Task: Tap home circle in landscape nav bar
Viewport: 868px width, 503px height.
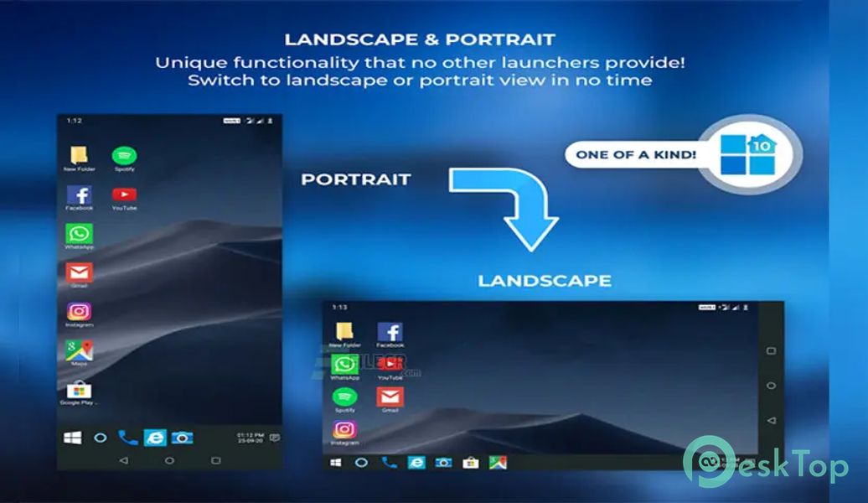Action: coord(771,386)
